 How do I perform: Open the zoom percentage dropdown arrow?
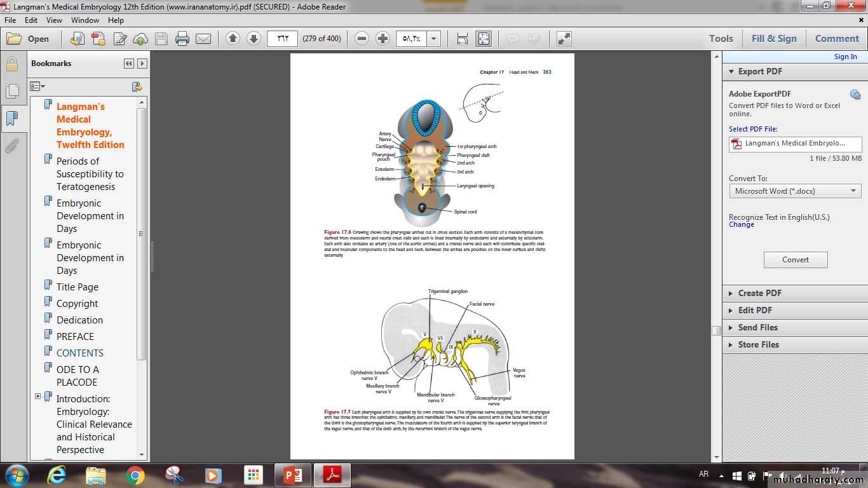click(x=434, y=39)
